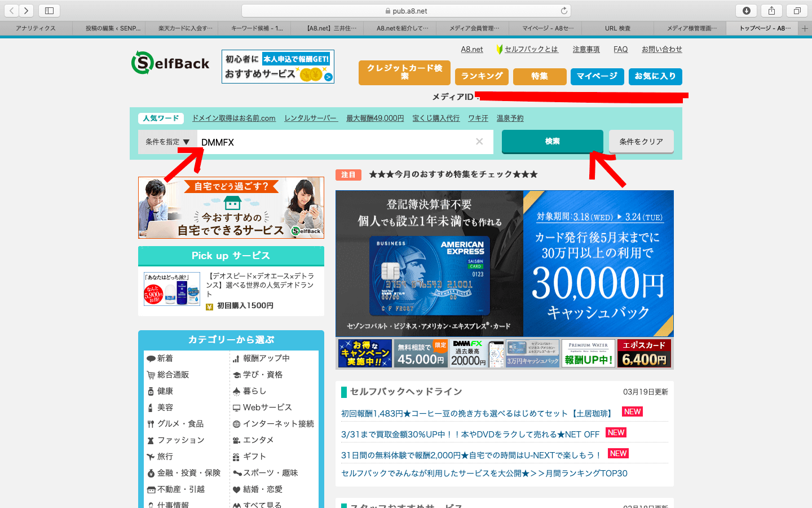The height and width of the screenshot is (508, 812).
Task: Follow the A8.net header link
Action: (472, 49)
